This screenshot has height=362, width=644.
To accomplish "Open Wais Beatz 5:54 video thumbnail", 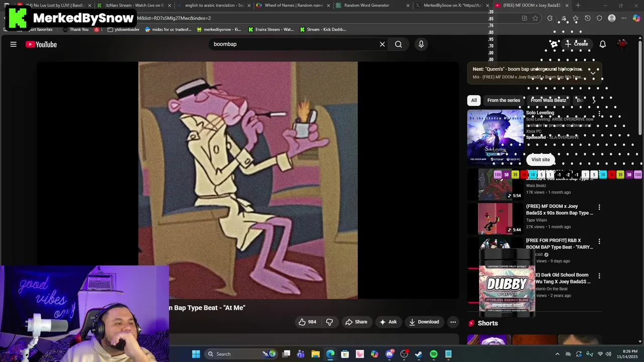I will click(x=495, y=184).
